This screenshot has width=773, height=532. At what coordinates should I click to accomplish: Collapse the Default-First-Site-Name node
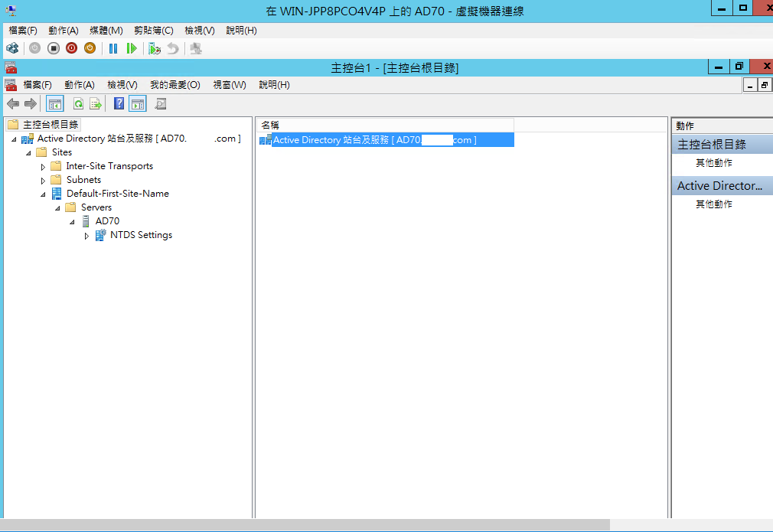click(43, 194)
